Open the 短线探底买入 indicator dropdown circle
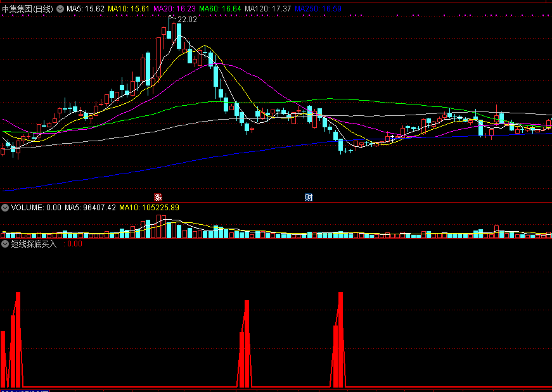 pos(5,244)
